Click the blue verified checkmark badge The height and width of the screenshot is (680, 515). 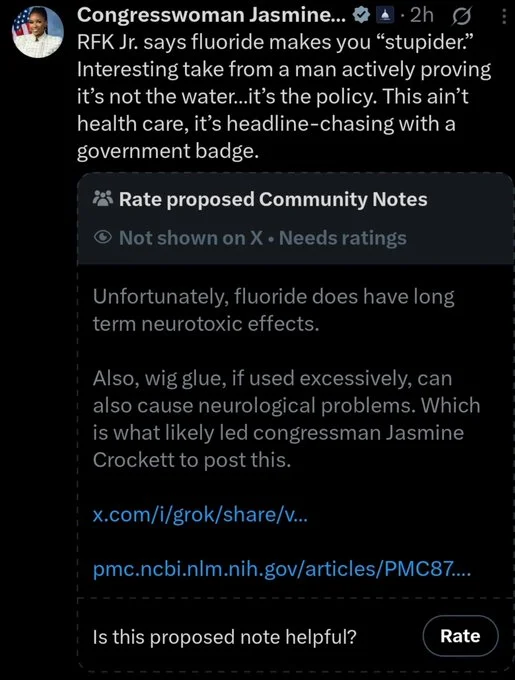coord(362,15)
